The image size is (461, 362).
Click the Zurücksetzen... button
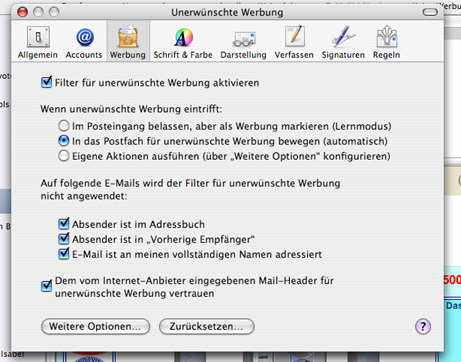207,326
